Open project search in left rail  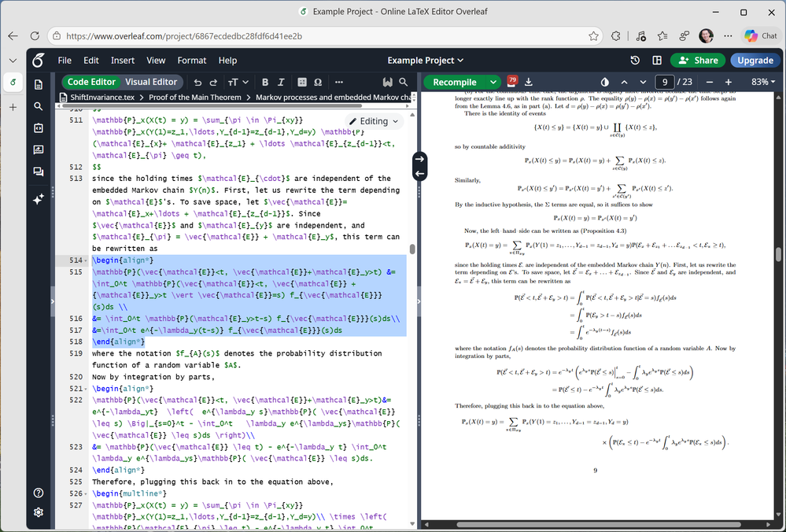(x=38, y=106)
